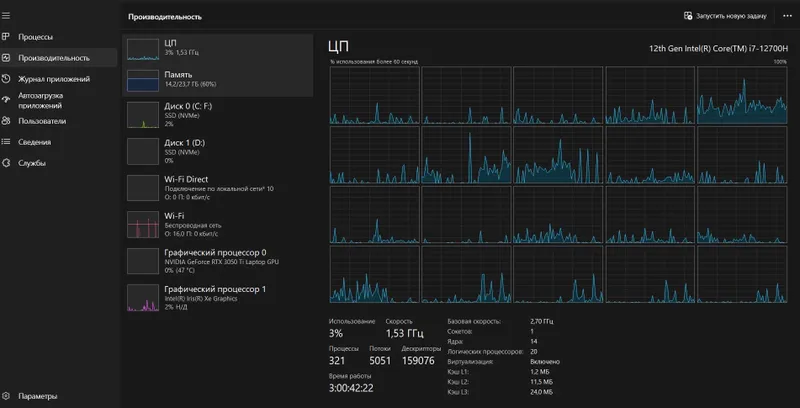Click the Пользователи people icon

coord(6,121)
